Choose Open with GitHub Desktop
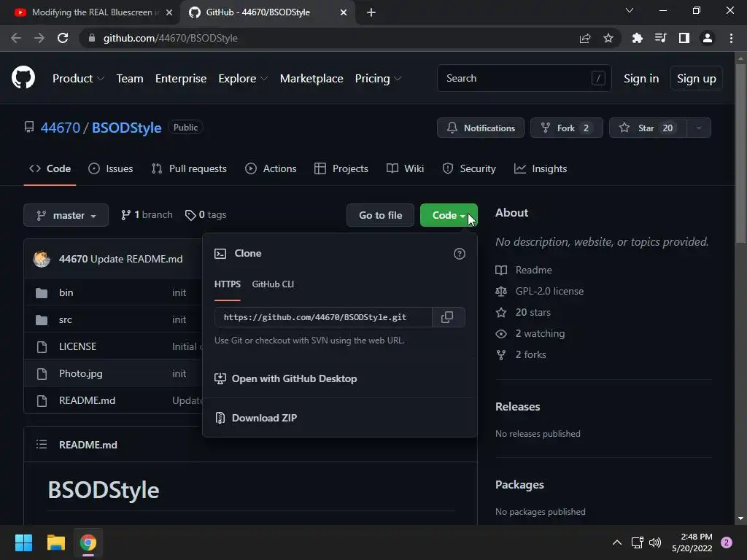 (x=286, y=378)
